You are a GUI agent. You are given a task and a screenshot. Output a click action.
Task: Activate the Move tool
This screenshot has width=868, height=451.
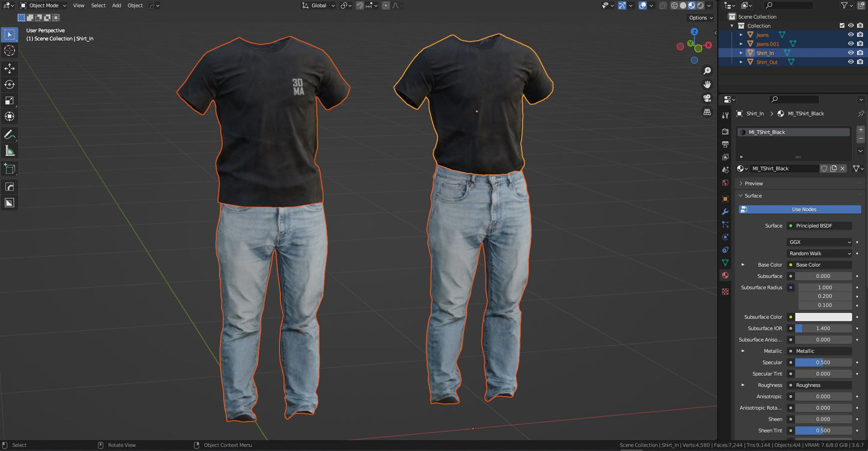click(10, 69)
